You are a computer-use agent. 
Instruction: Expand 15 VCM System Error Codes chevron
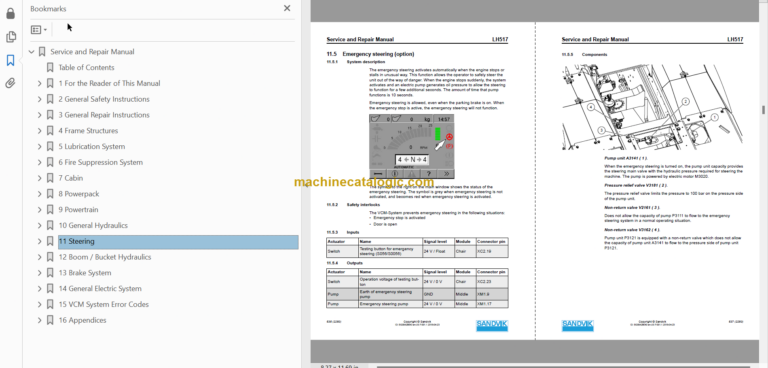click(40, 304)
